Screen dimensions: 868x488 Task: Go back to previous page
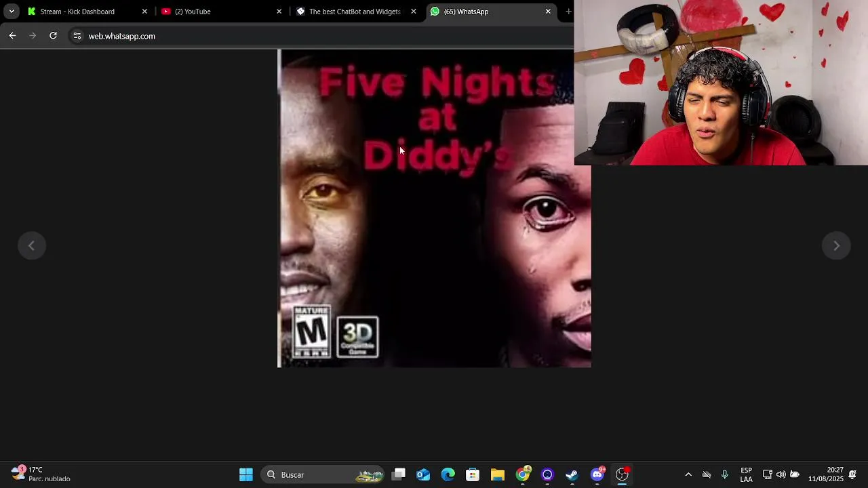tap(12, 36)
